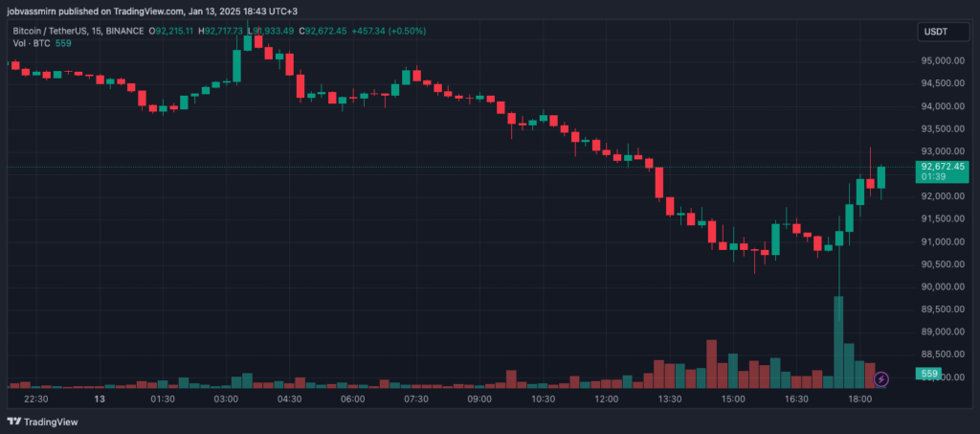Click the 559 volume value tag
The height and width of the screenshot is (434, 980).
point(926,373)
